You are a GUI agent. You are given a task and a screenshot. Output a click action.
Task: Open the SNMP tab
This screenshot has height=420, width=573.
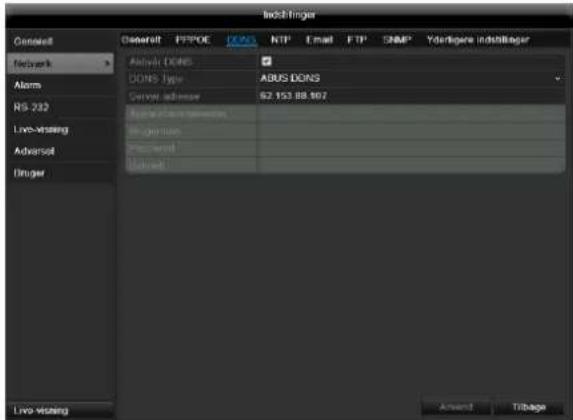click(397, 40)
